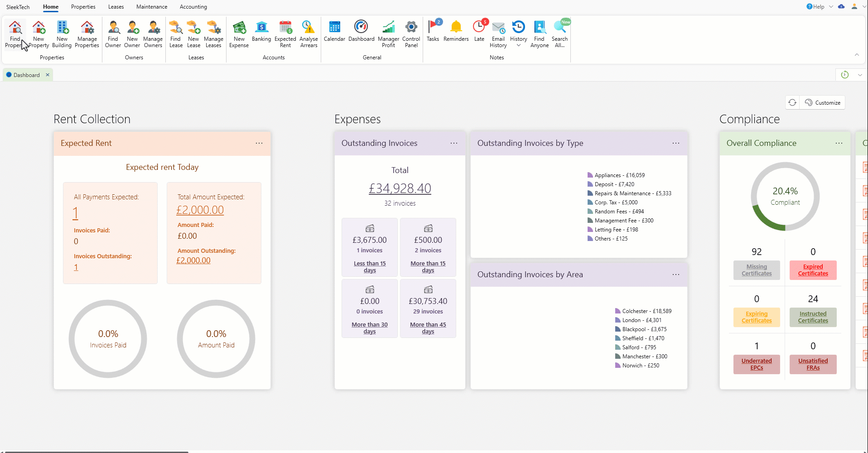The width and height of the screenshot is (868, 453).
Task: Expand the History dropdown
Action: tap(519, 45)
